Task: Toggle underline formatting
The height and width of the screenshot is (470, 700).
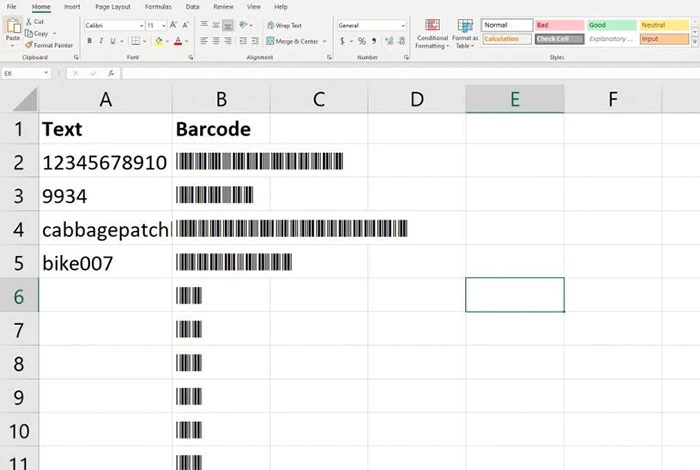Action: click(112, 41)
